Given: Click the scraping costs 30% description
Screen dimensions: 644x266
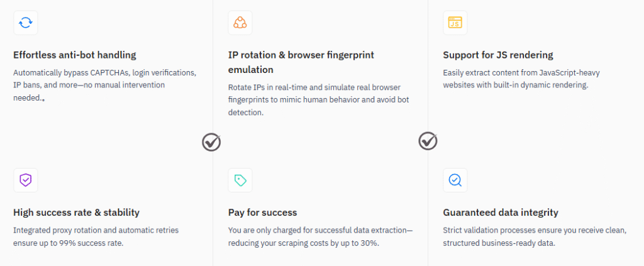Looking at the screenshot, I should [x=321, y=236].
